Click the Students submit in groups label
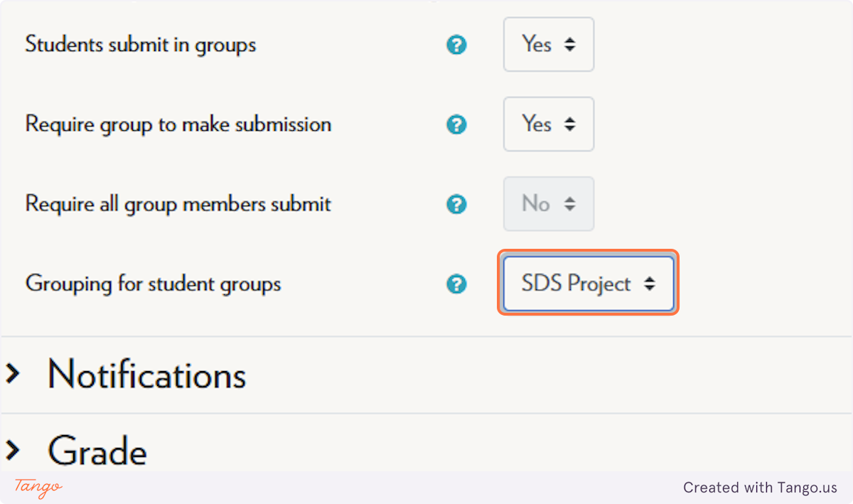853x504 pixels. click(141, 45)
